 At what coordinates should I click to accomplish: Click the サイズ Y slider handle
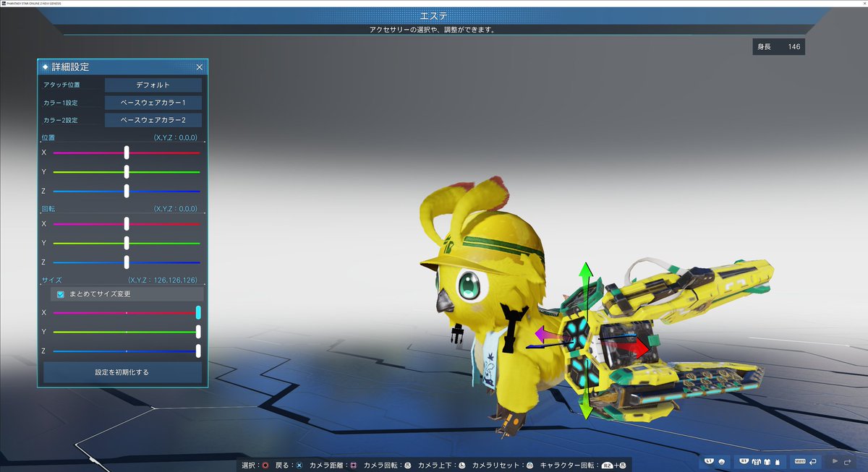(198, 332)
